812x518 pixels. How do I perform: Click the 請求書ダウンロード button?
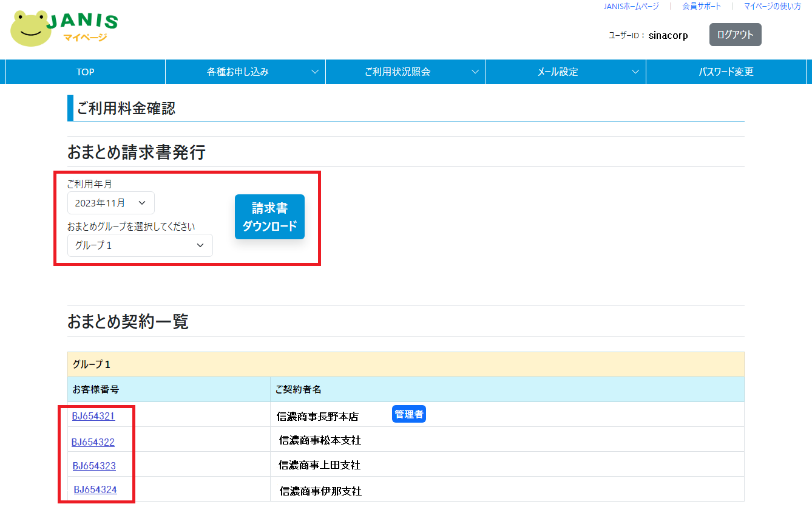[x=269, y=217]
